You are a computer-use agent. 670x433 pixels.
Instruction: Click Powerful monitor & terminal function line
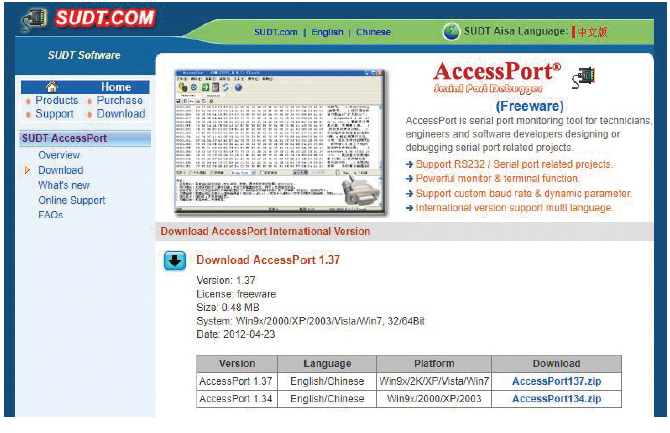(497, 179)
